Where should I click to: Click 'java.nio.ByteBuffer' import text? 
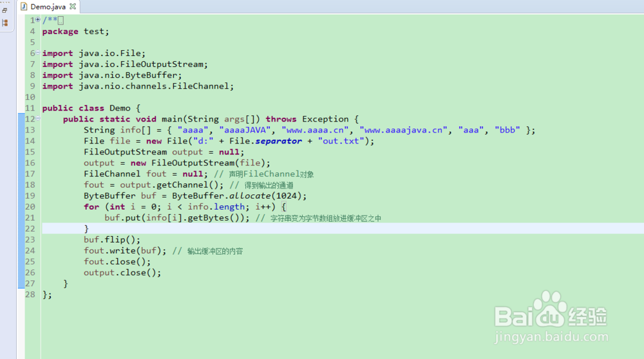128,75
